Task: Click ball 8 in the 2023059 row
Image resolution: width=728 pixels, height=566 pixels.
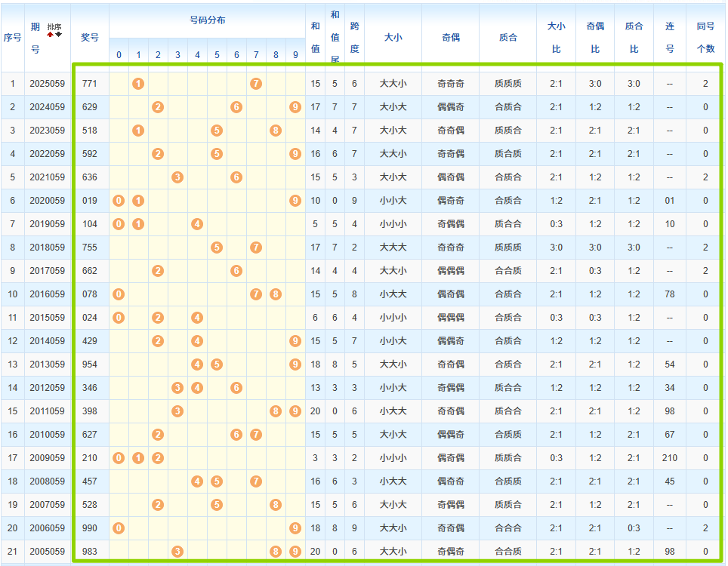Action: [x=276, y=131]
